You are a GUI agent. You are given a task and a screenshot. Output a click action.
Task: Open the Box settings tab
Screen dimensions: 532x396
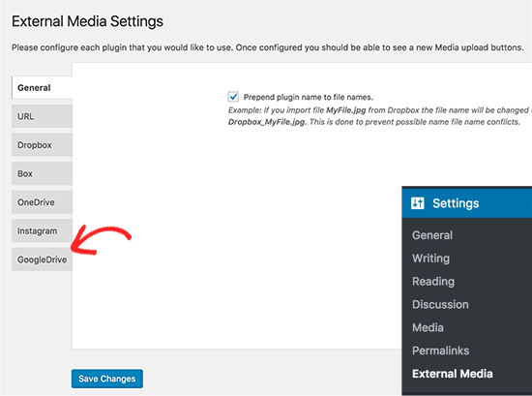tap(42, 173)
